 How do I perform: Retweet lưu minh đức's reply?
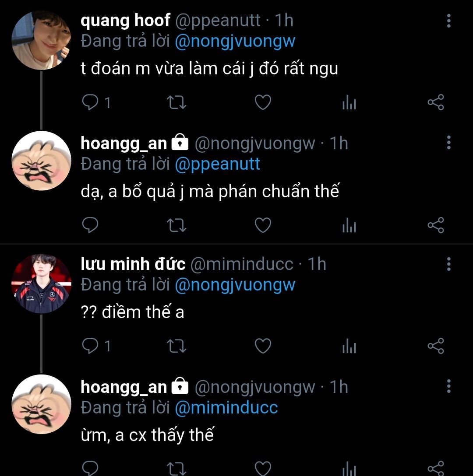177,346
